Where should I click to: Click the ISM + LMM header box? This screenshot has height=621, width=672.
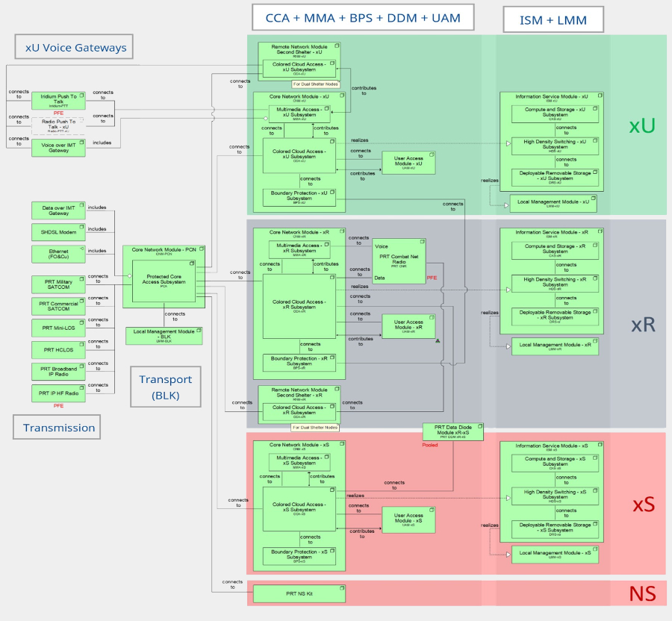click(x=552, y=20)
